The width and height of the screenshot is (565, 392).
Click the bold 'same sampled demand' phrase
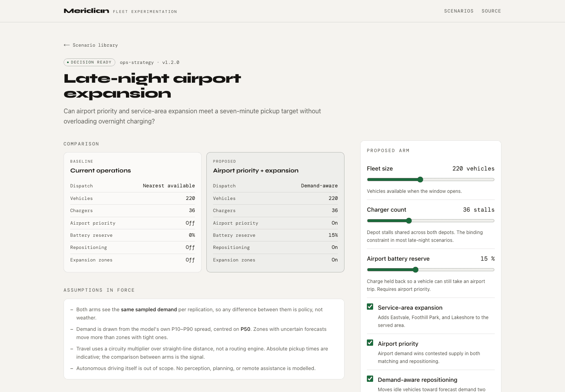(x=149, y=309)
